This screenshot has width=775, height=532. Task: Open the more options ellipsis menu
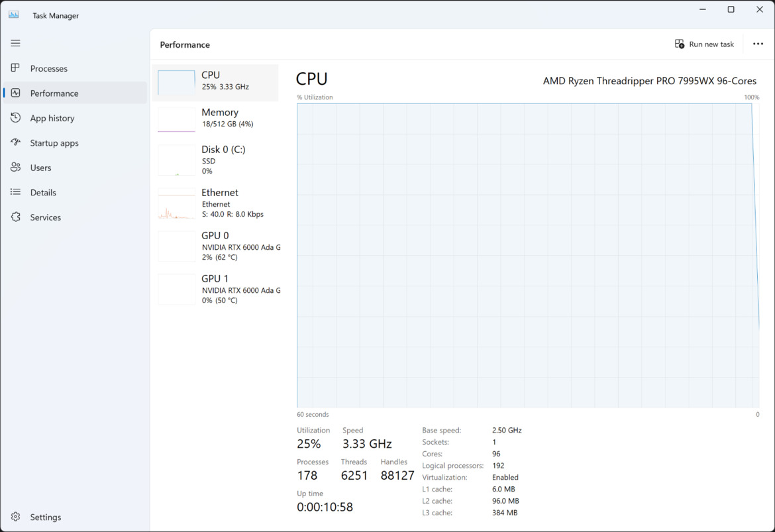tap(758, 43)
